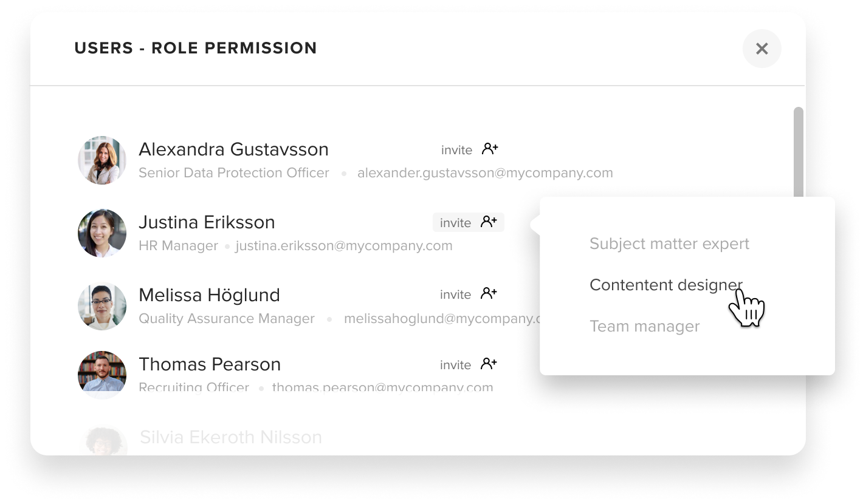This screenshot has width=863, height=504.
Task: Click Alexandra Gustavsson's profile photo
Action: tap(102, 160)
